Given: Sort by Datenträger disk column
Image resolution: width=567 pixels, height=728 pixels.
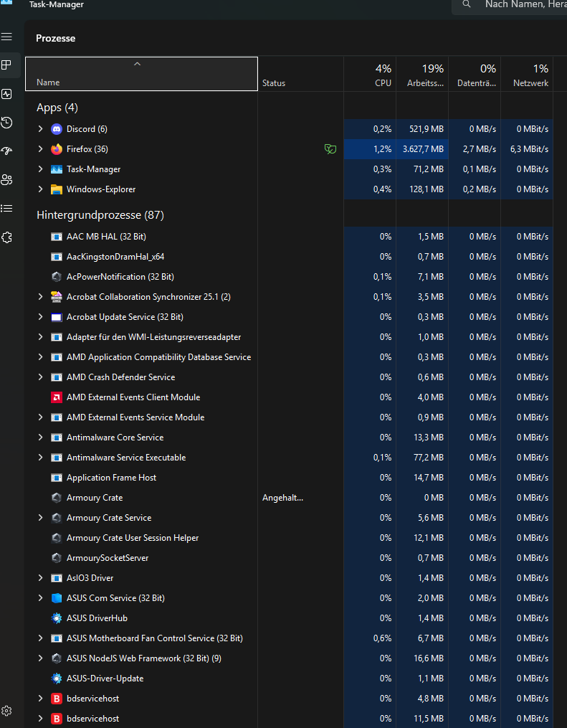Looking at the screenshot, I should (475, 74).
